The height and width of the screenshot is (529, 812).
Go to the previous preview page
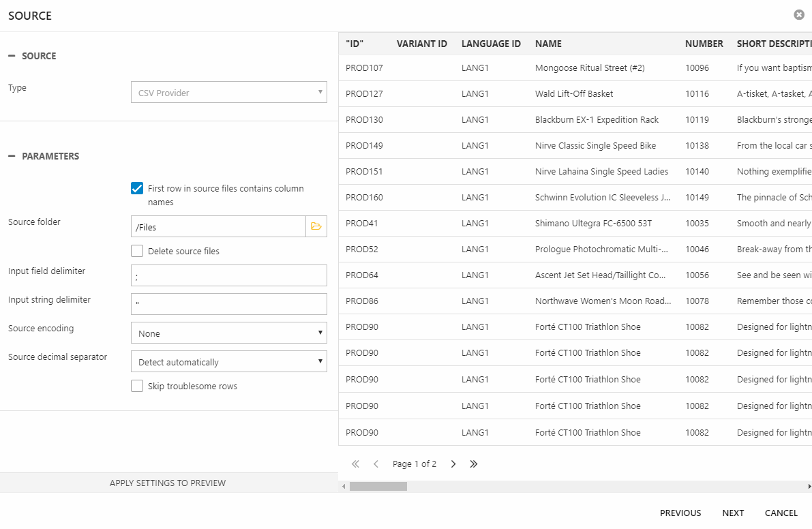tap(376, 464)
